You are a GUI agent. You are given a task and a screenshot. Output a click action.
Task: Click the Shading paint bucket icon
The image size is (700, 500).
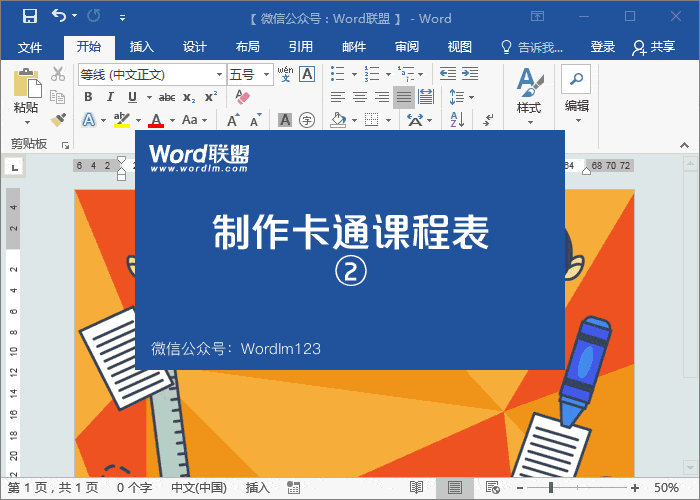pos(338,120)
